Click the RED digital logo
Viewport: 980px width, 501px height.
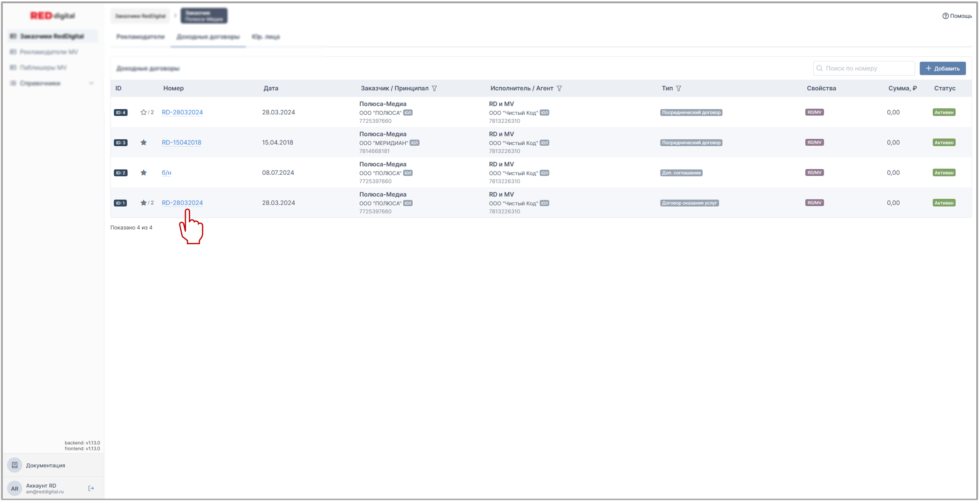pos(52,16)
